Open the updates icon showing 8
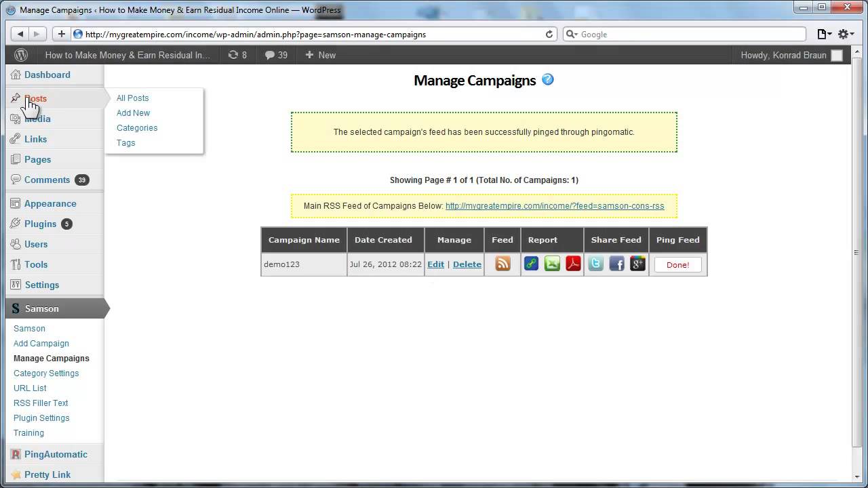Viewport: 868px width, 488px height. pyautogui.click(x=237, y=55)
